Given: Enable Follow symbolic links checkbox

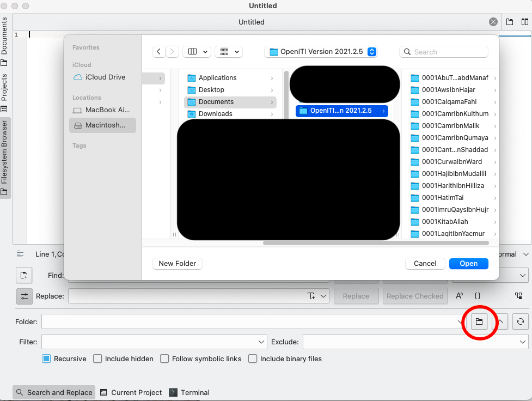Looking at the screenshot, I should (164, 359).
